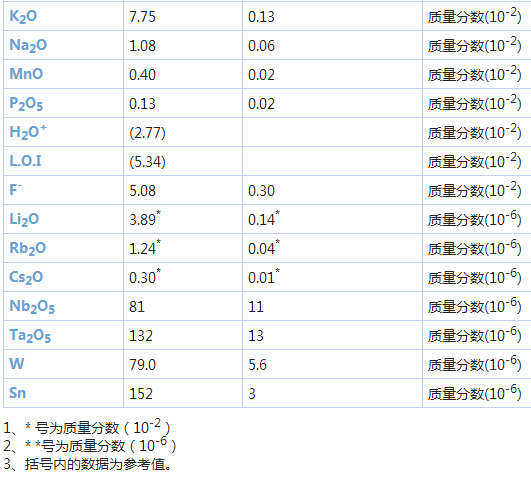Open the Na2O component link

[x=28, y=45]
